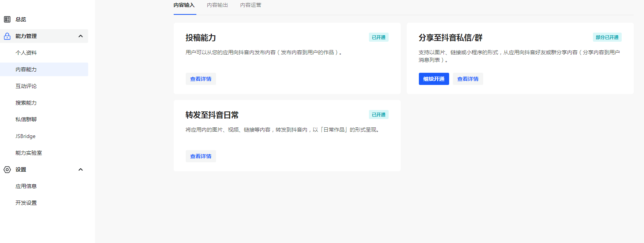The width and height of the screenshot is (644, 243).
Task: Click the 转发至抖音日常 card title
Action: [212, 115]
